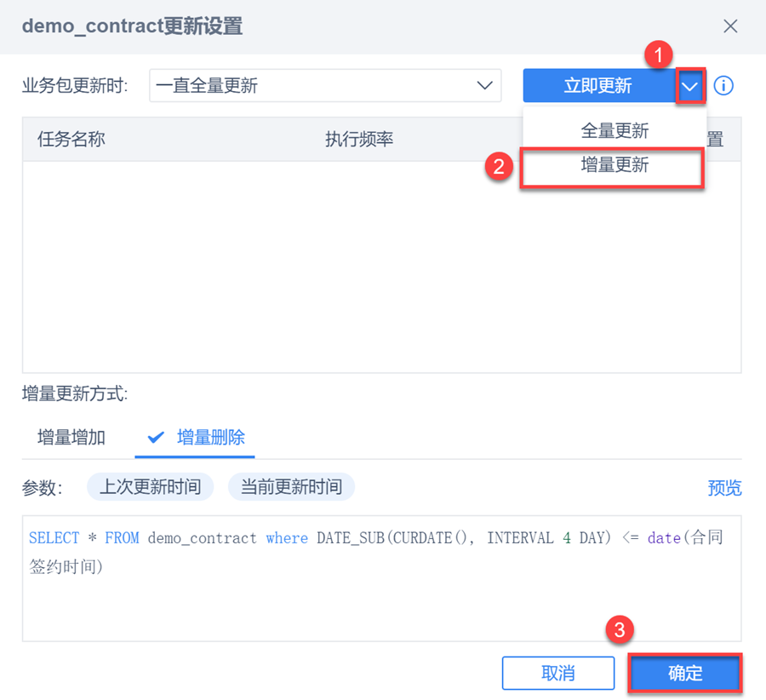
Task: Open the dropdown arrow on 立即更新 button
Action: click(x=689, y=86)
